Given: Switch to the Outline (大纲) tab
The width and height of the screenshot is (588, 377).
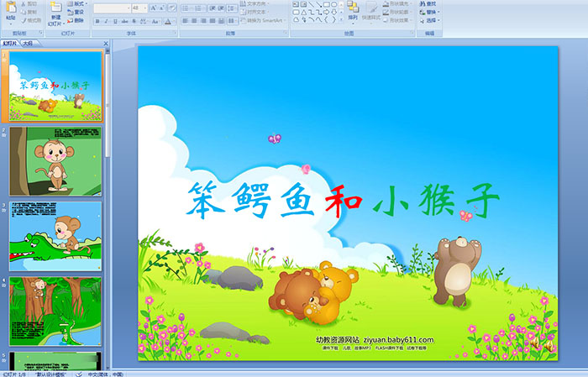Looking at the screenshot, I should (28, 42).
